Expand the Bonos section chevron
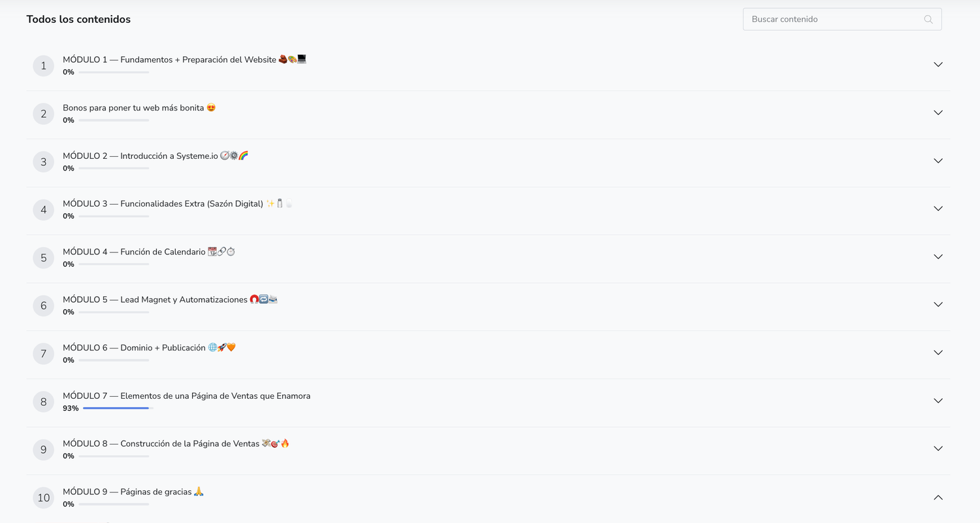This screenshot has width=980, height=523. [938, 112]
